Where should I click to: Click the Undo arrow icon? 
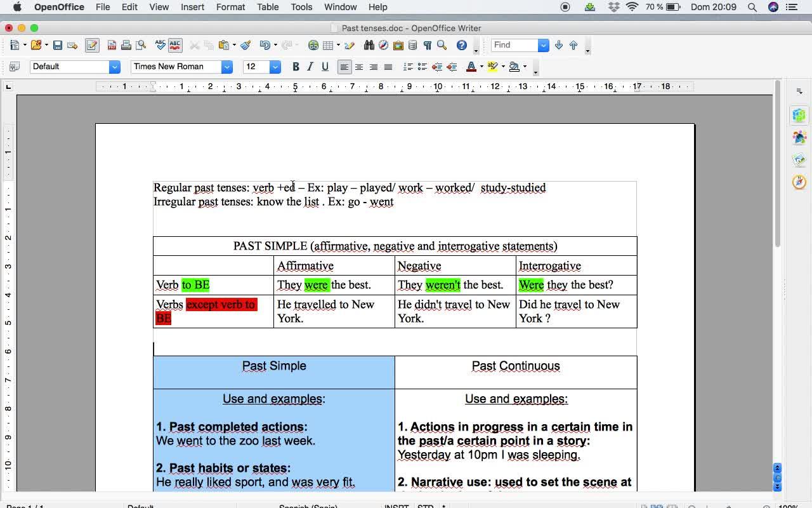(265, 45)
